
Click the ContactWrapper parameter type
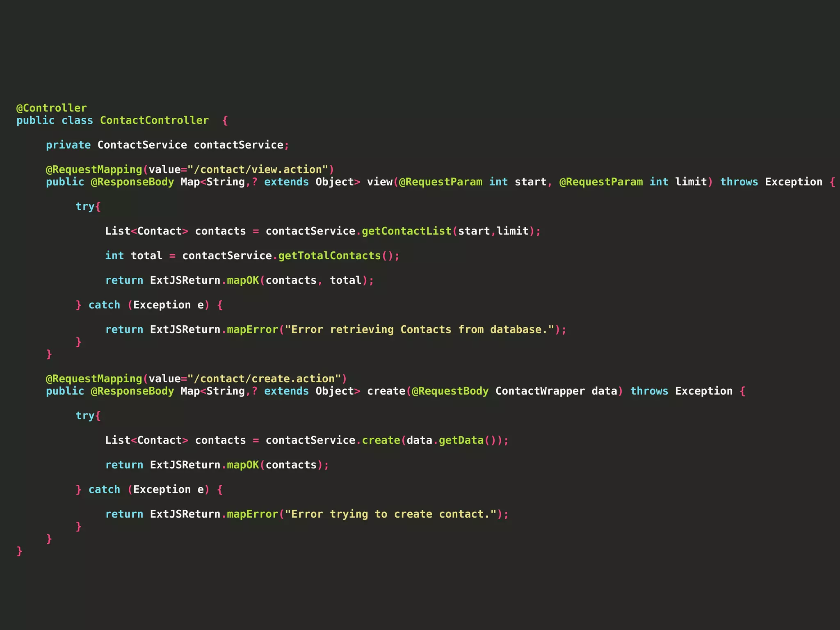[540, 391]
